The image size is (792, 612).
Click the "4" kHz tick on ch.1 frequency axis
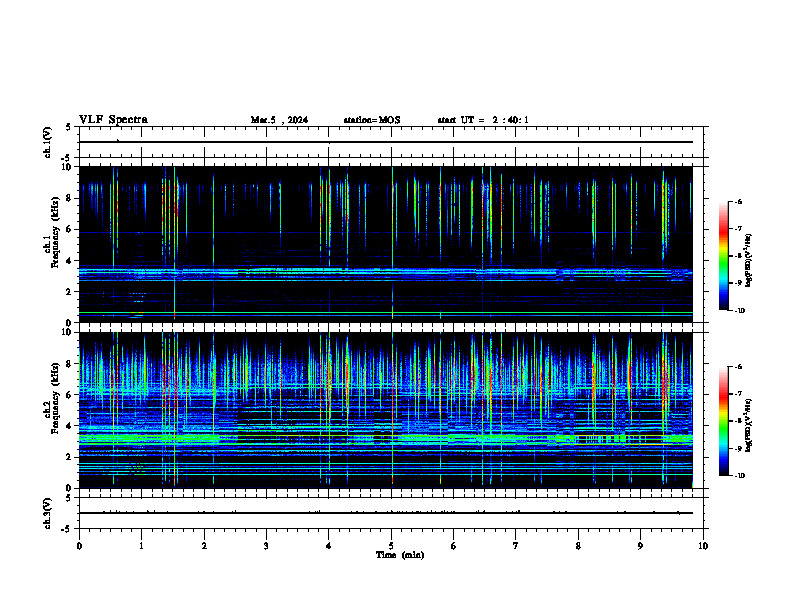[x=71, y=261]
